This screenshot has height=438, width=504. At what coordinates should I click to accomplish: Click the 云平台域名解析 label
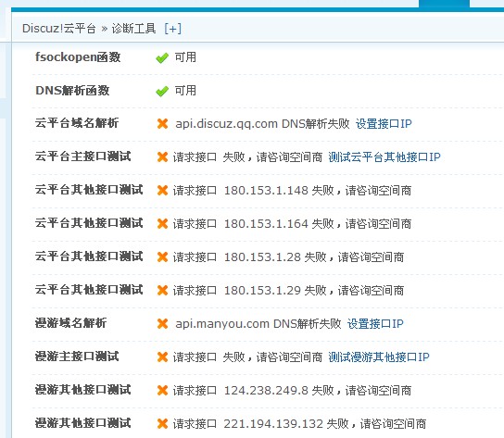coord(77,123)
